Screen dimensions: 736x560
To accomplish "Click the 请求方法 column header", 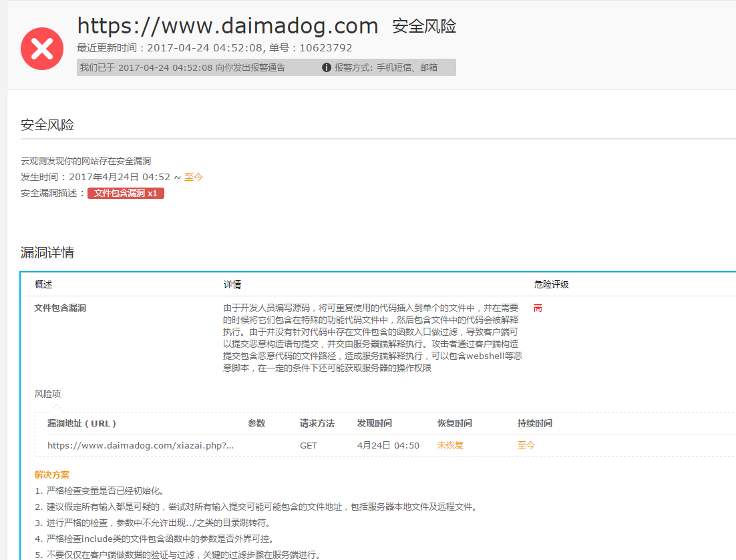I will [317, 423].
